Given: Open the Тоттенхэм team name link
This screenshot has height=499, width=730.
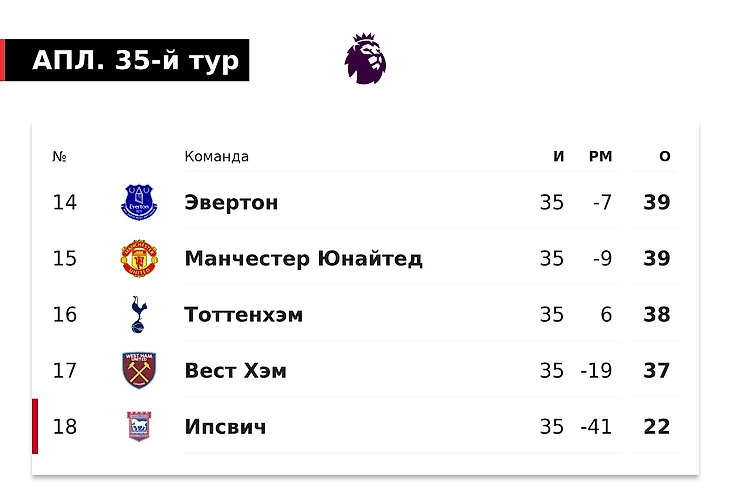Looking at the screenshot, I should click(243, 315).
